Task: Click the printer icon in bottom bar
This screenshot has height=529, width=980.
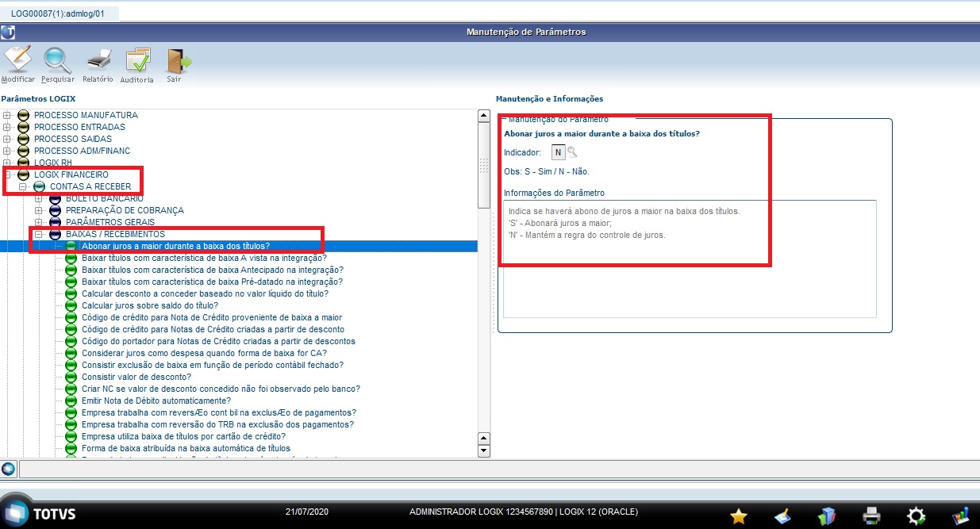Action: (872, 516)
